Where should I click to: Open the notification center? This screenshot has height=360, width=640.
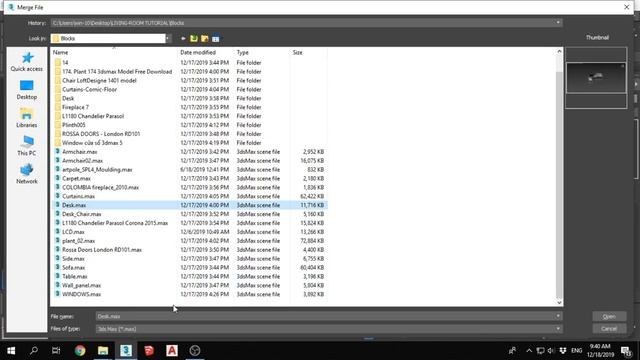tap(626, 351)
